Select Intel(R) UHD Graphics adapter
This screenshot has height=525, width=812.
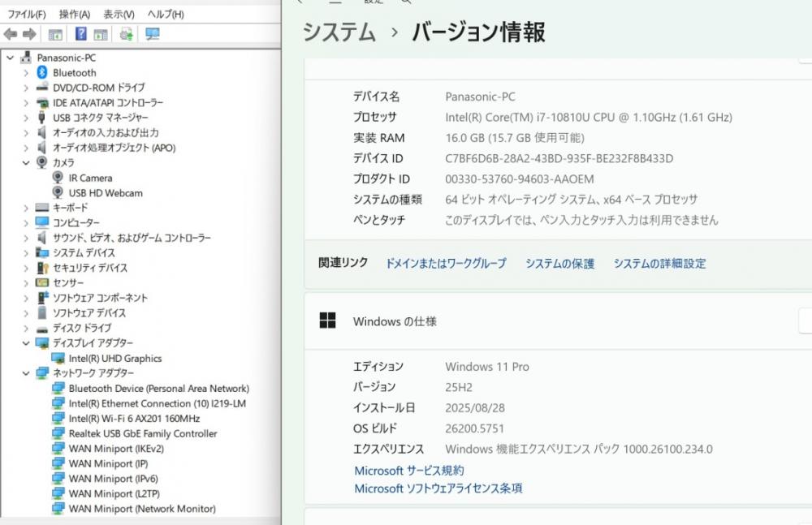[x=115, y=359]
